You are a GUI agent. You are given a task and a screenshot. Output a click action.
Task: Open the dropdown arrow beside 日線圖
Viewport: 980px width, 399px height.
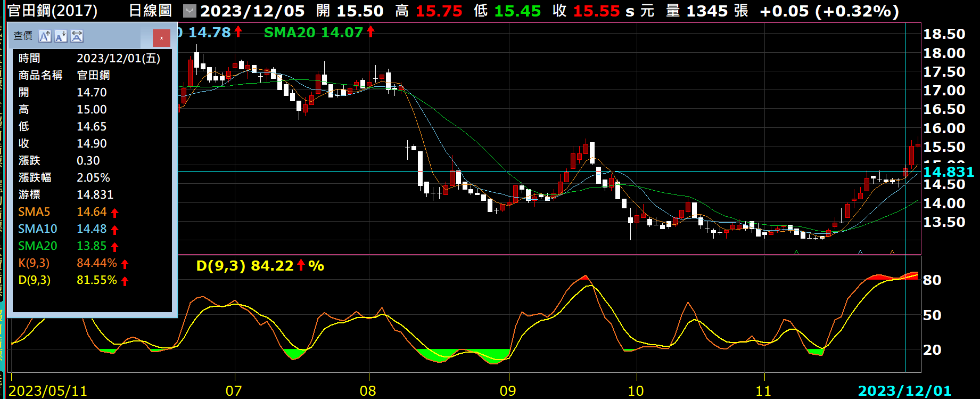click(190, 11)
